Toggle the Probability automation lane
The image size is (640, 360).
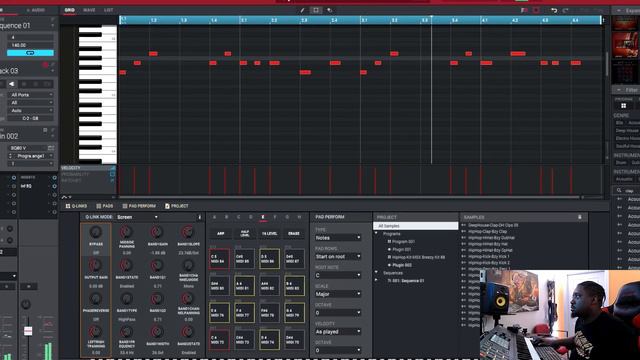point(88,174)
